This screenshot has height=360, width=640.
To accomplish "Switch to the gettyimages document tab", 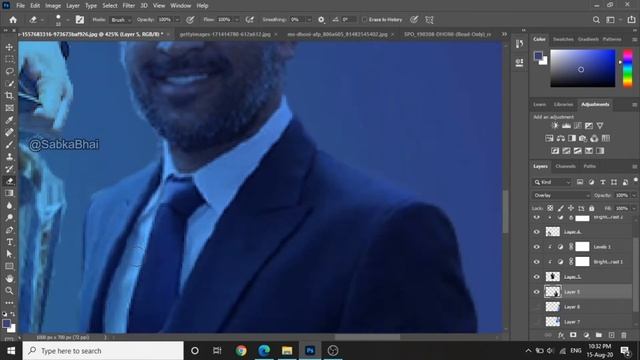I will (x=225, y=34).
